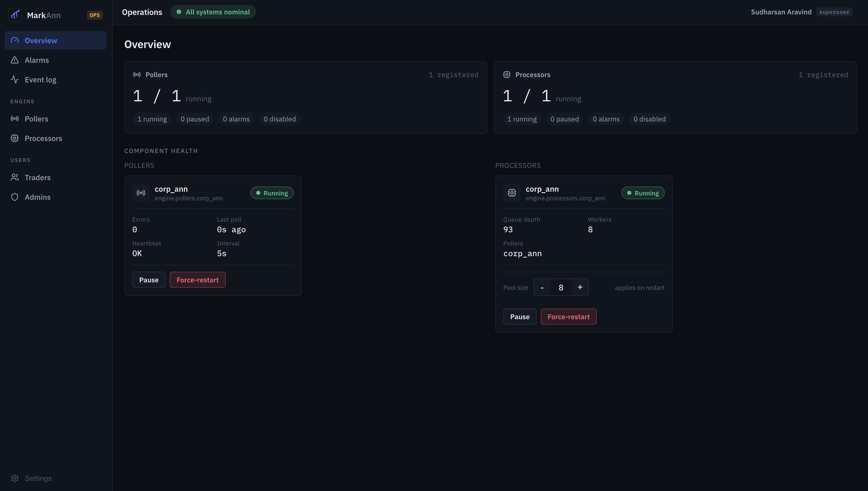Navigate to Pollers under Engine
This screenshot has height=491, width=868.
56,119
